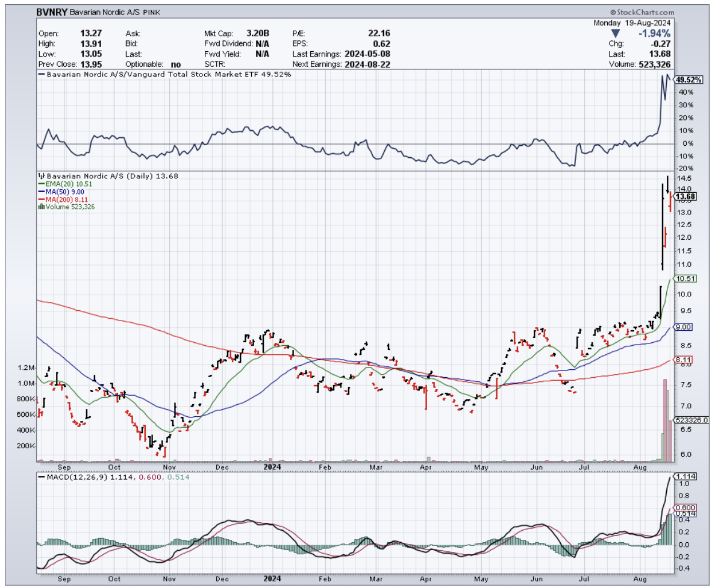
Task: Click the StockCharts.com copyright logo
Action: [x=642, y=12]
